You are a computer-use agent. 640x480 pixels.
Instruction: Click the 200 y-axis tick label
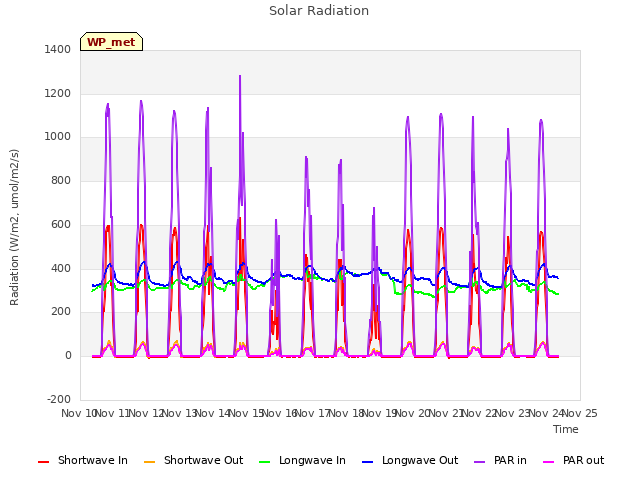pos(61,312)
